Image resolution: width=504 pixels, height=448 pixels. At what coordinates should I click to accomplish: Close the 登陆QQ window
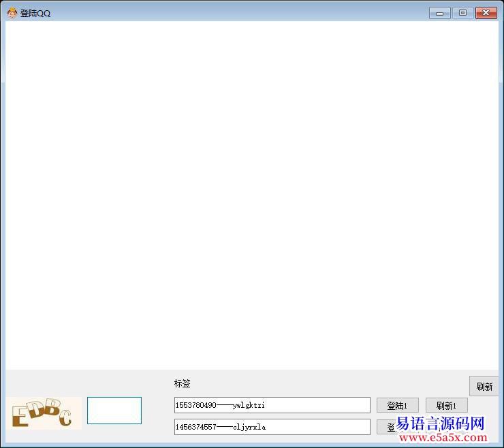(x=486, y=13)
